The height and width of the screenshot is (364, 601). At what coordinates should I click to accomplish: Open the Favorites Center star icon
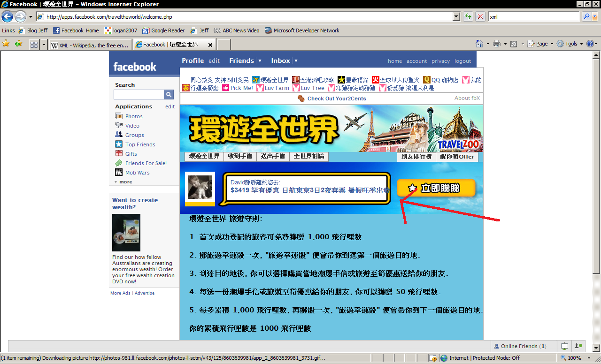(6, 44)
